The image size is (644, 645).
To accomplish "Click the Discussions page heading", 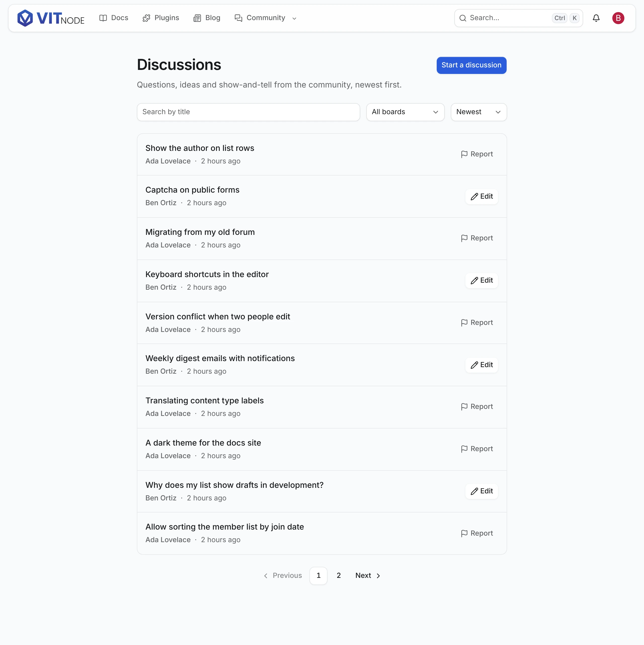I will (179, 65).
